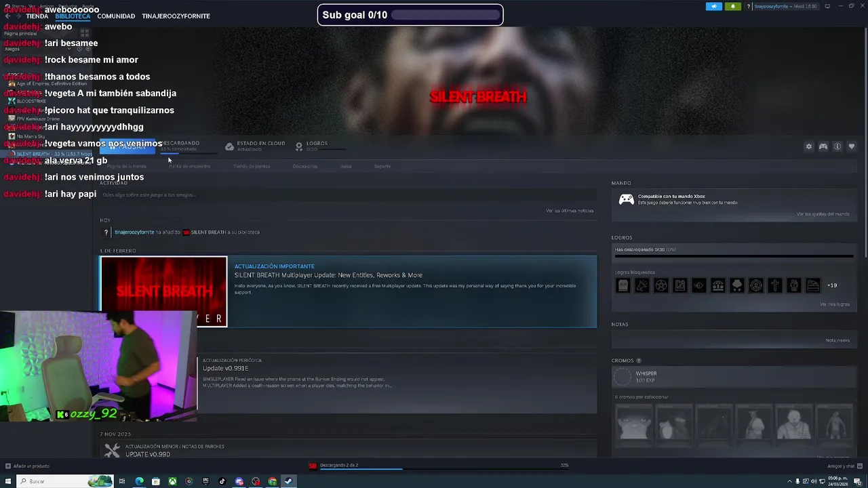Click 'Ver las últimas noticias' link
Screen dimensions: 868x488
point(570,211)
